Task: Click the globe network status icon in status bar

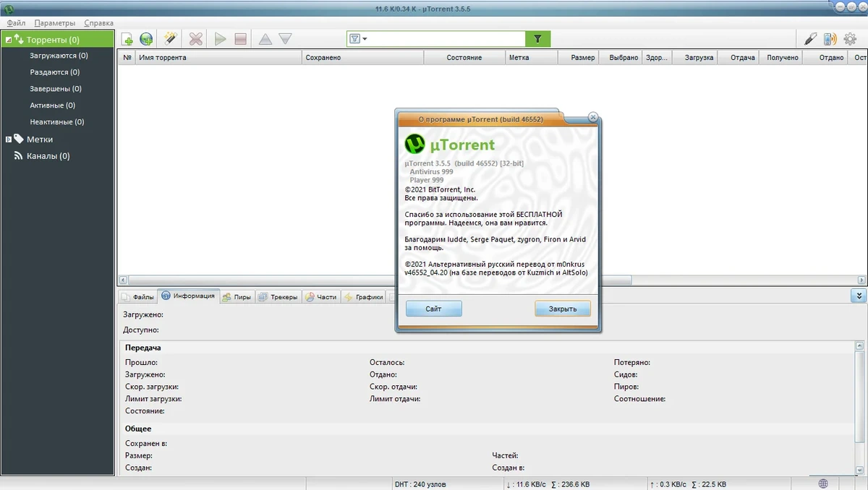Action: click(823, 483)
